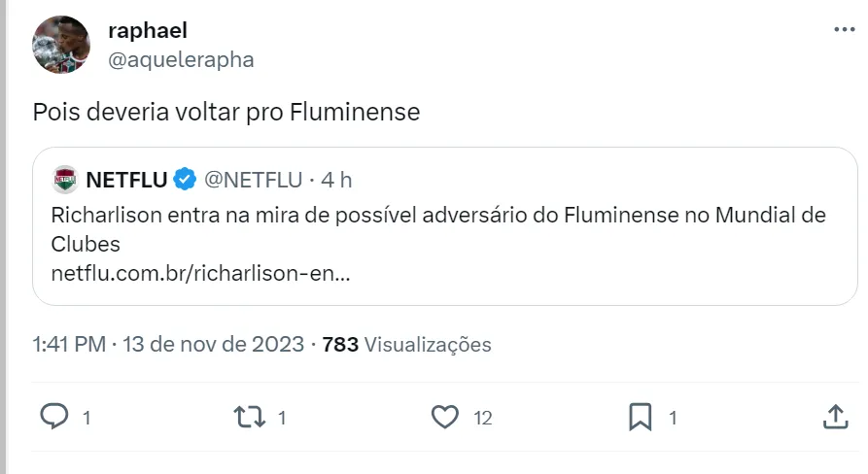Click the quoted tweet's 4 h timestamp
The height and width of the screenshot is (474, 868).
click(336, 180)
